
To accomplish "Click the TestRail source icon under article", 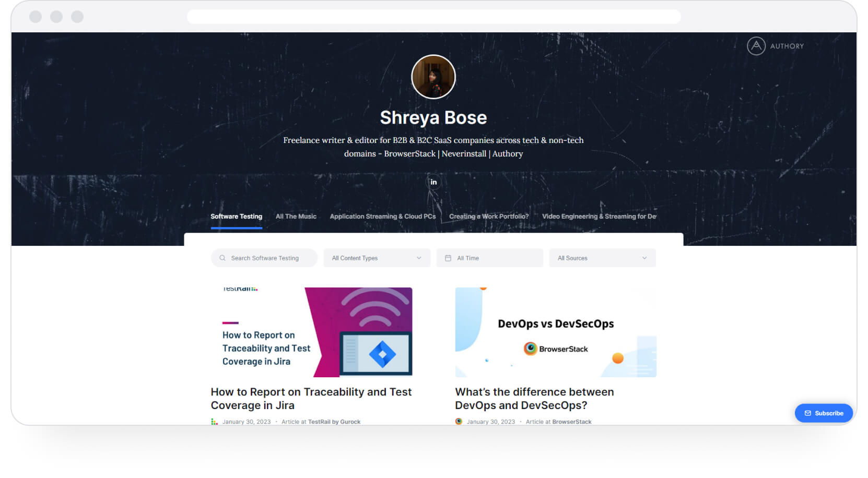I will pos(214,422).
